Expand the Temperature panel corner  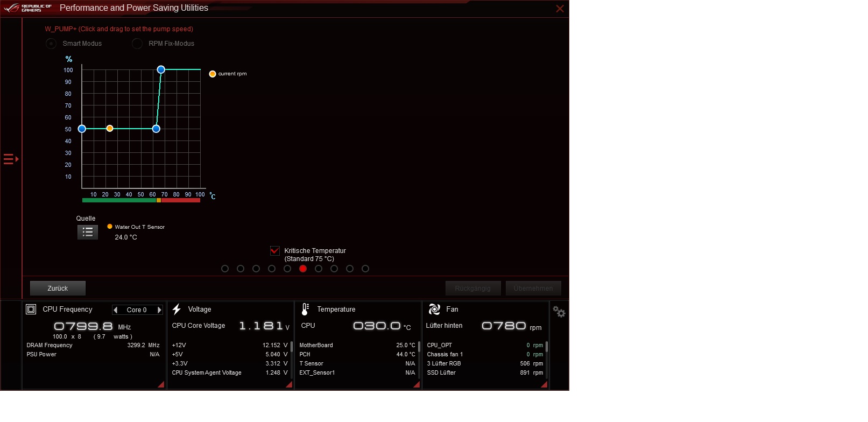417,384
